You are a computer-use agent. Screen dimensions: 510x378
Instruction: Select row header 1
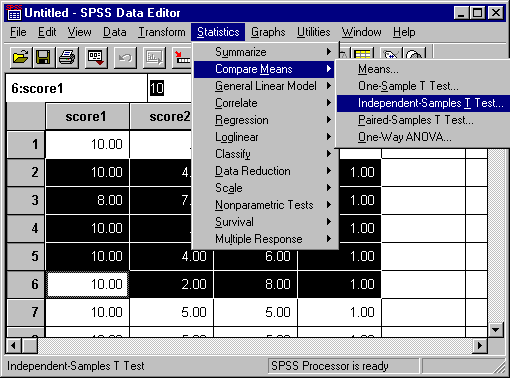coord(26,144)
